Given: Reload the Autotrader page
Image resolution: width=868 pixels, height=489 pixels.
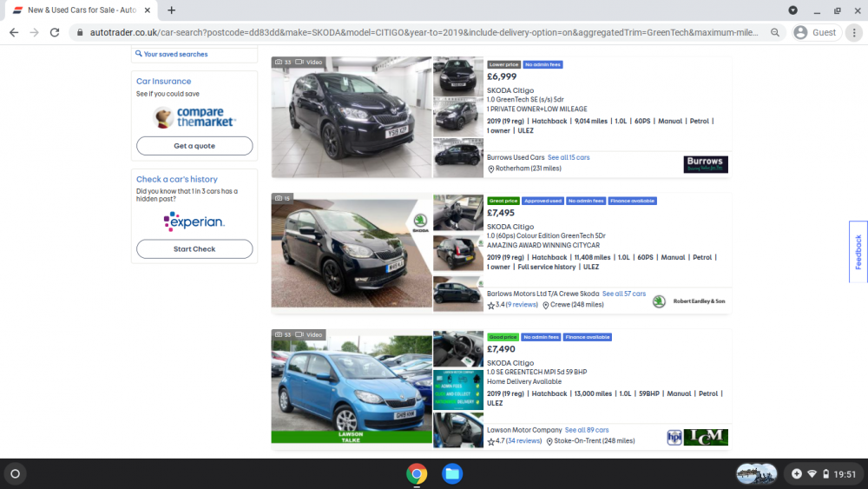Looking at the screenshot, I should (54, 33).
